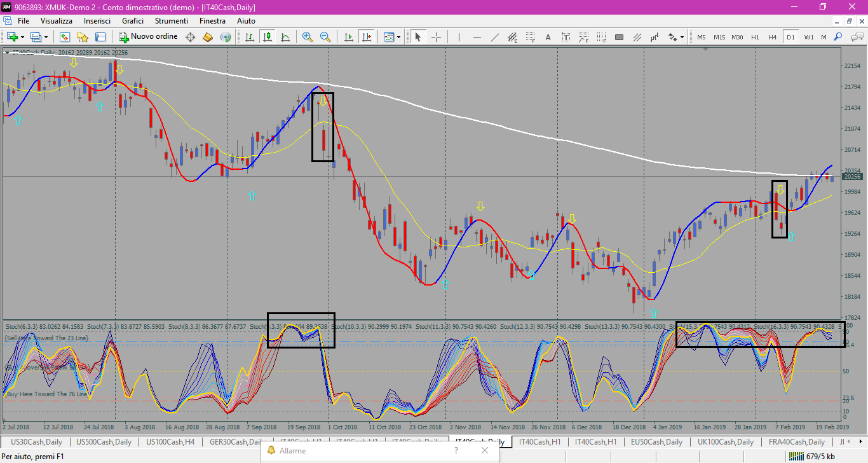Open the search magnifier icon

(x=839, y=37)
